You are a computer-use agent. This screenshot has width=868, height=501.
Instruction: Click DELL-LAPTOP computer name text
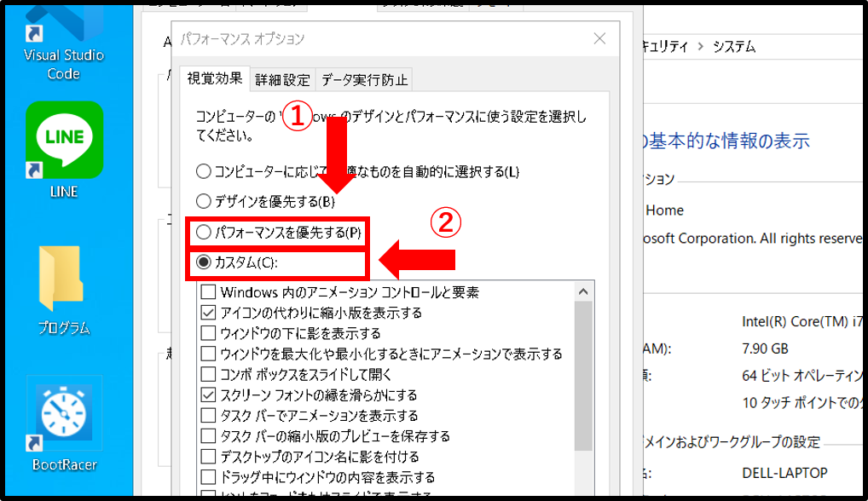[x=785, y=473]
